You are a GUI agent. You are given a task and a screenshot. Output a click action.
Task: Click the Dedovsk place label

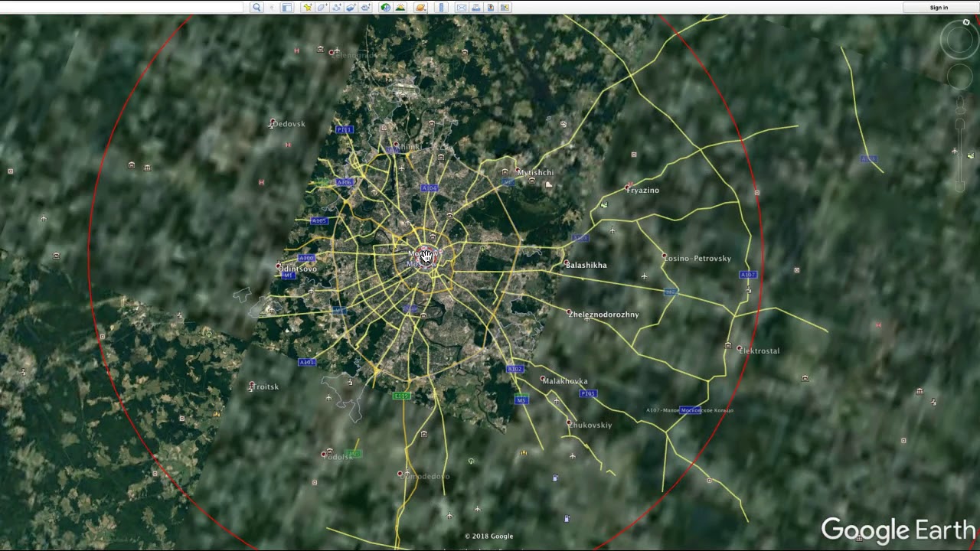289,124
